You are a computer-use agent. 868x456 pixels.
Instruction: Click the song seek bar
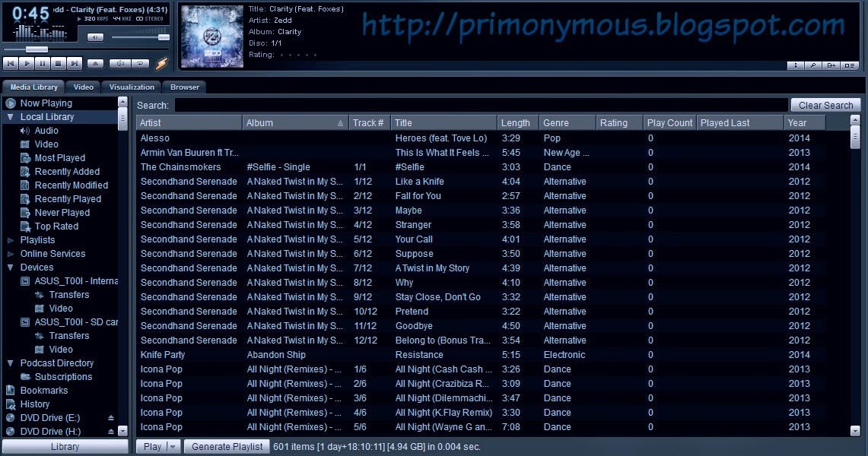tap(86, 49)
